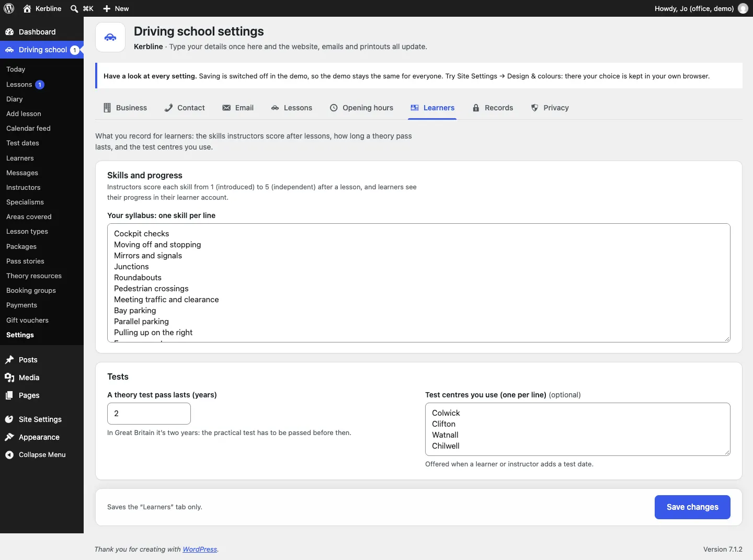Open the Email settings tab
Viewport: 753px width, 560px height.
point(238,108)
